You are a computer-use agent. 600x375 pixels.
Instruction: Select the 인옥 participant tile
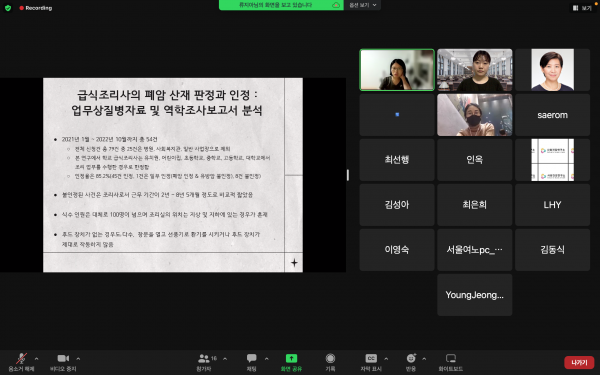point(474,160)
